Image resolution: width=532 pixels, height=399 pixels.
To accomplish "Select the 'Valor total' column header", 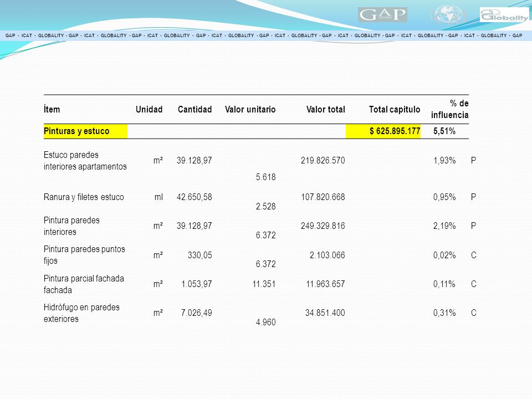I will (x=325, y=109).
